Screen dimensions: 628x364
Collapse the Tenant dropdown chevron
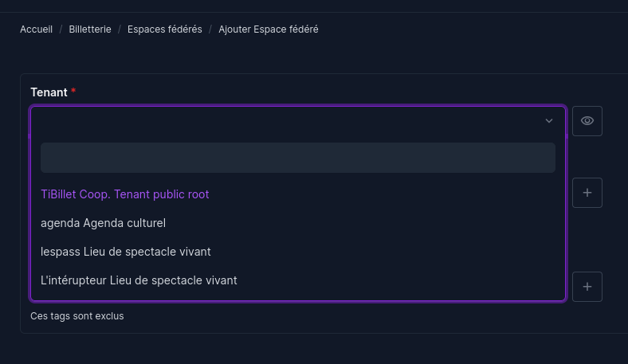pyautogui.click(x=548, y=121)
